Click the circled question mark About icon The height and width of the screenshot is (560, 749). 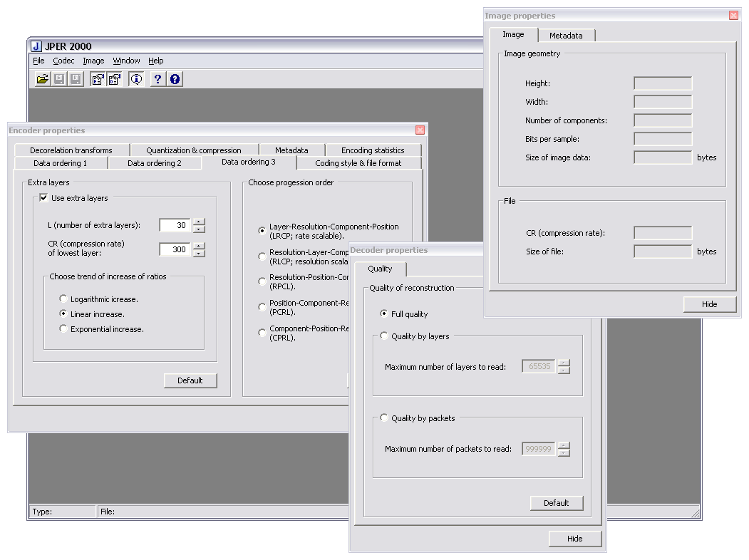pos(175,79)
